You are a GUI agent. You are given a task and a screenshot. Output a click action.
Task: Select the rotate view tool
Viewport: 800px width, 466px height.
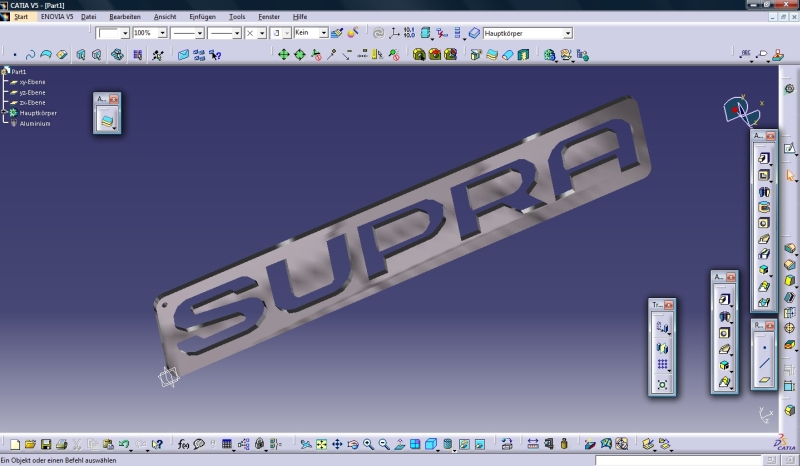[353, 444]
